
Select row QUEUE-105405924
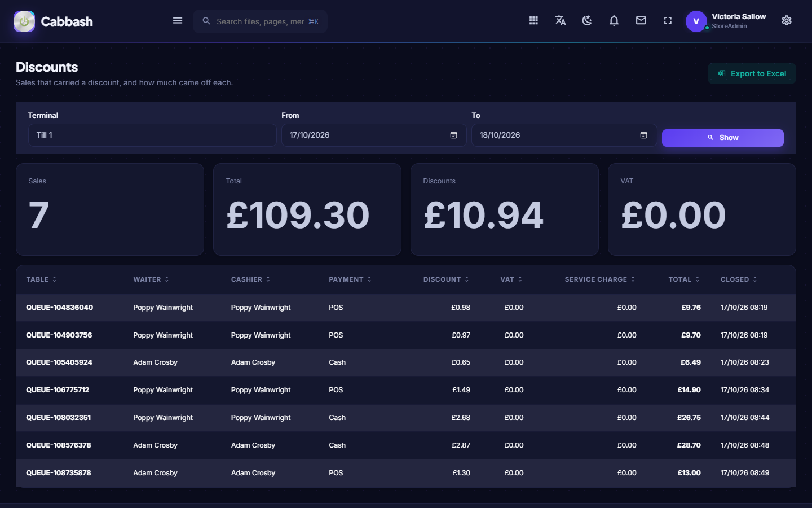pyautogui.click(x=406, y=362)
